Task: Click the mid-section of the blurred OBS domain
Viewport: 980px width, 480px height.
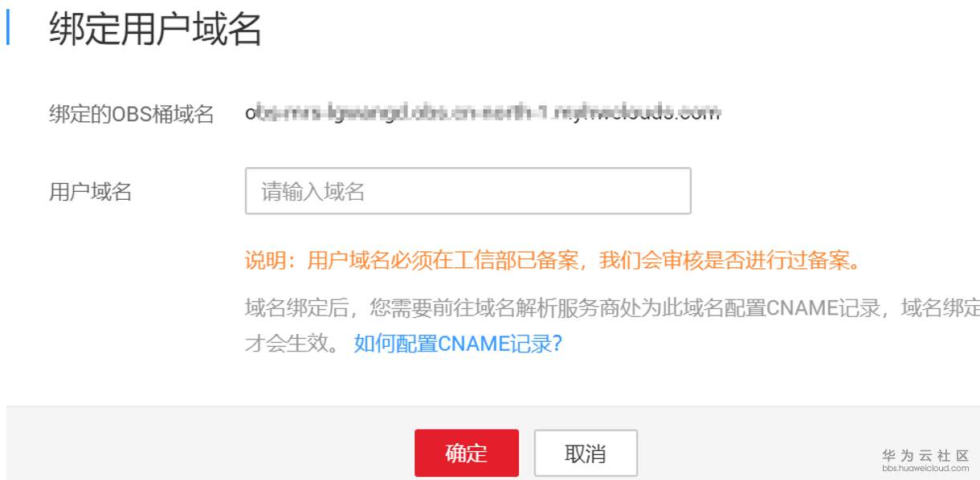Action: [483, 112]
